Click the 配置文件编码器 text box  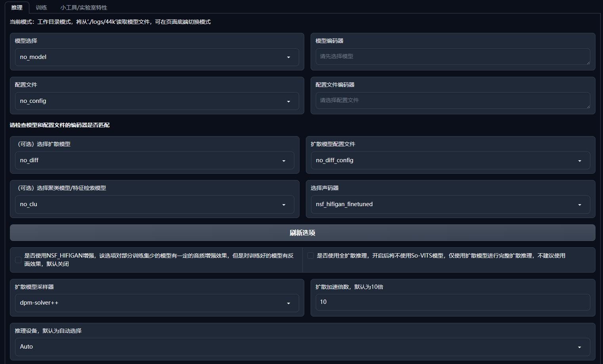click(x=452, y=100)
